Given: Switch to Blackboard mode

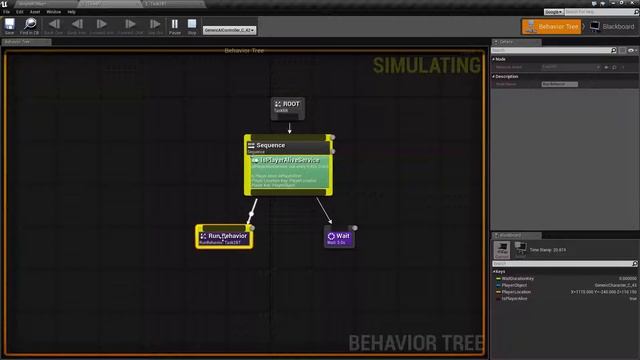Looking at the screenshot, I should tap(612, 27).
